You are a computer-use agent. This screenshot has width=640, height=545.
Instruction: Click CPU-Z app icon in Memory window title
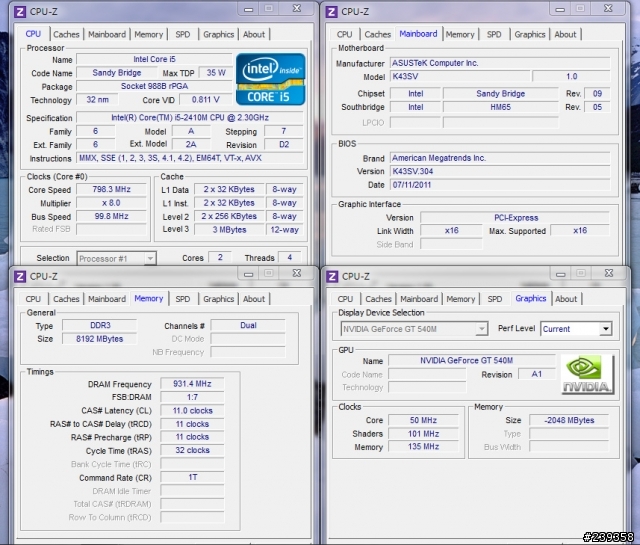(x=20, y=276)
